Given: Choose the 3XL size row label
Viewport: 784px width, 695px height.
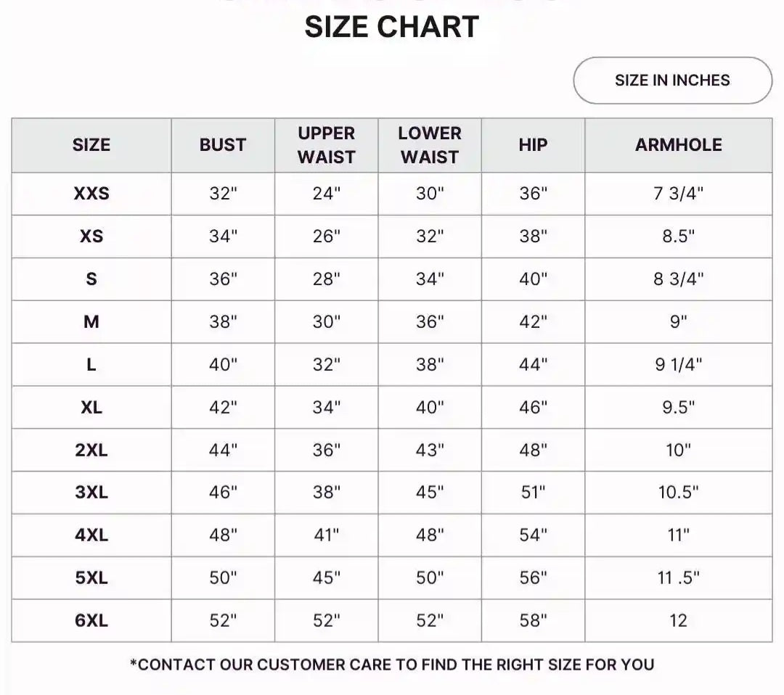Looking at the screenshot, I should coord(91,492).
